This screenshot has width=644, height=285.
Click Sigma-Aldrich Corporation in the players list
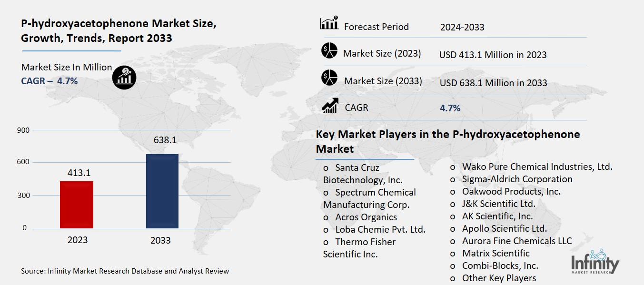517,179
